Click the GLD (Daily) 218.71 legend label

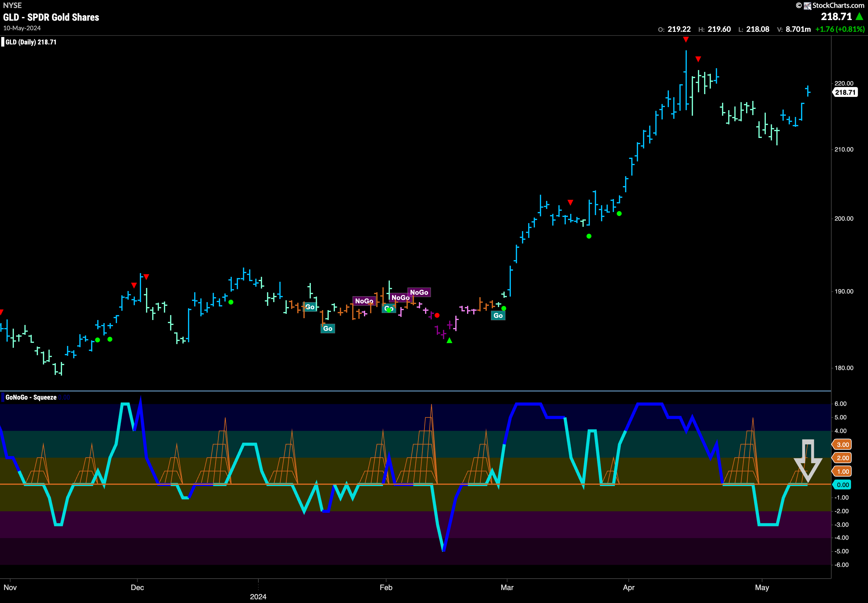(31, 42)
